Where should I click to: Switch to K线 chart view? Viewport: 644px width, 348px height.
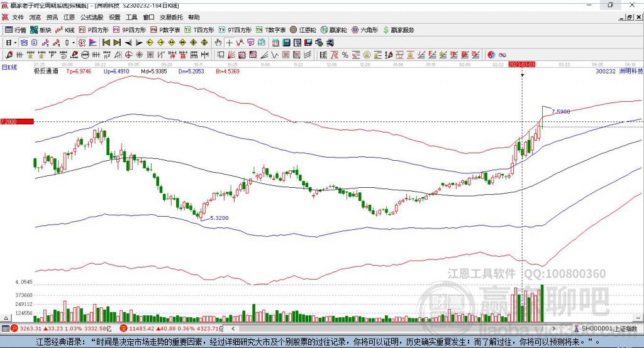65,30
